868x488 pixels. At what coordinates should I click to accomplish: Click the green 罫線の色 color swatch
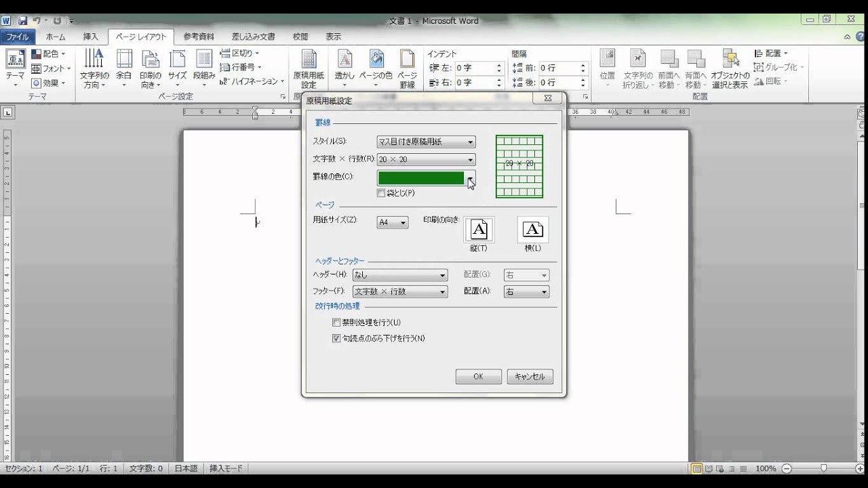tap(421, 178)
